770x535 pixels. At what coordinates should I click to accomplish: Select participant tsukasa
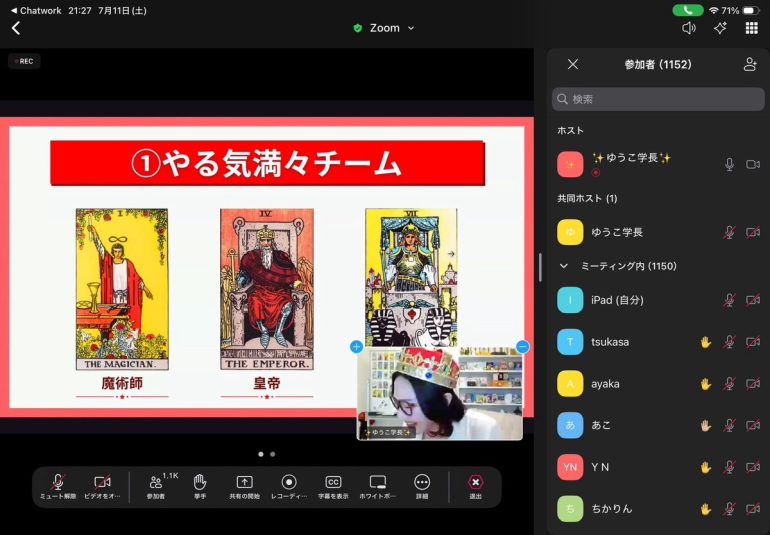pyautogui.click(x=658, y=342)
